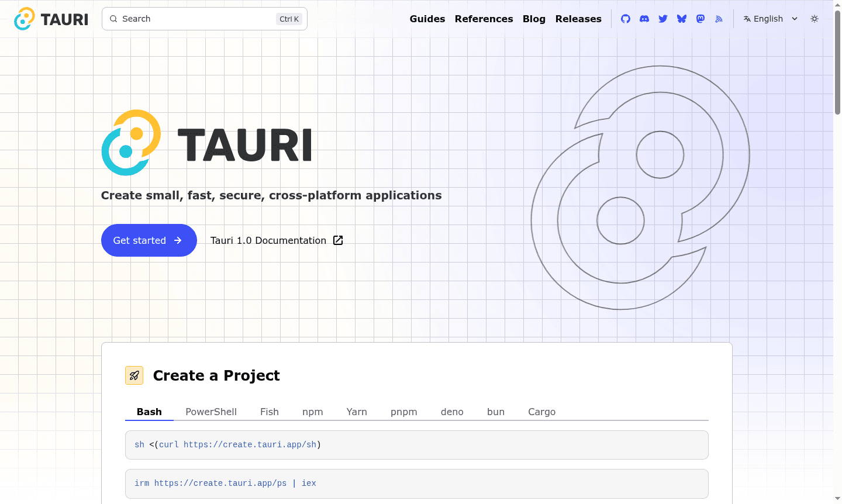Join the Tauri Discord server
Viewport: 842px width, 504px height.
pos(644,18)
